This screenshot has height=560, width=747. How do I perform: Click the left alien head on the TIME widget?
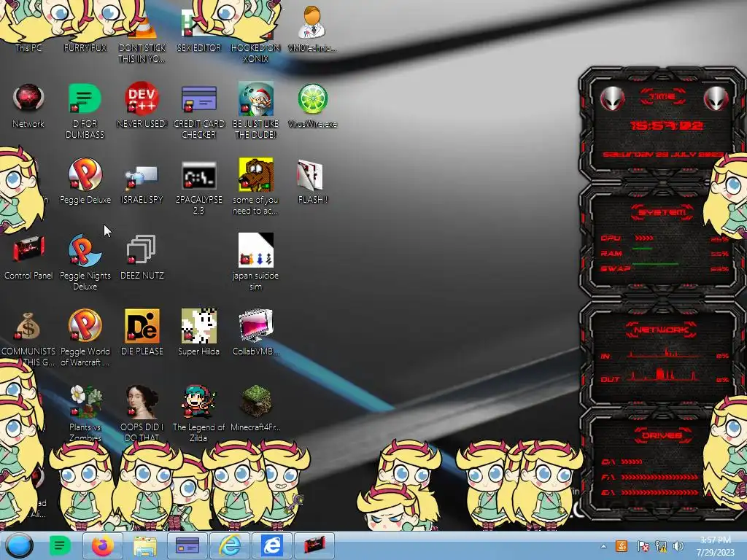click(612, 98)
